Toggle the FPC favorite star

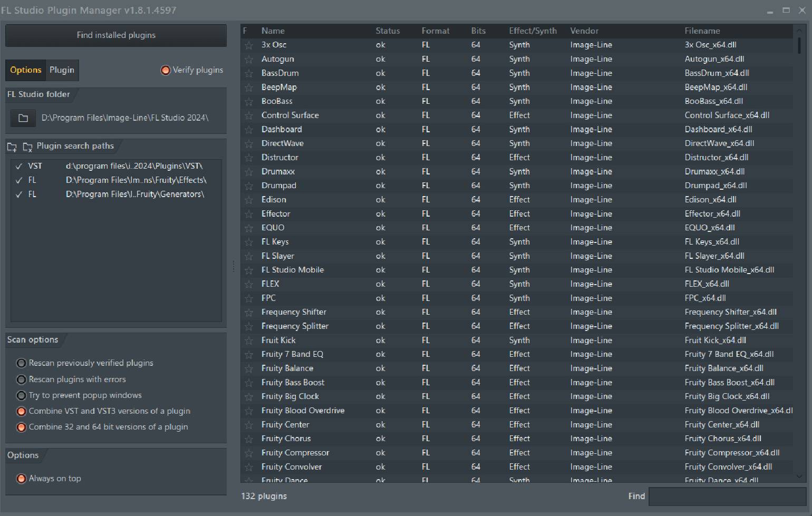click(x=248, y=298)
